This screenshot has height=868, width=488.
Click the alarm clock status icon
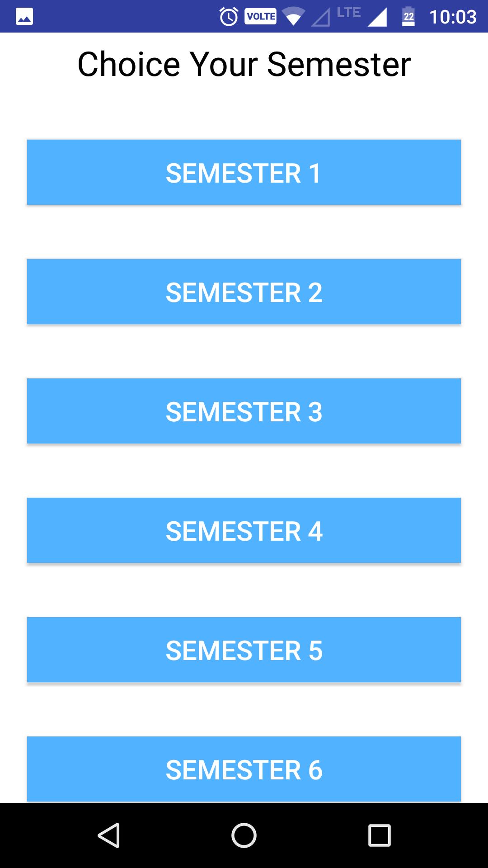point(229,17)
